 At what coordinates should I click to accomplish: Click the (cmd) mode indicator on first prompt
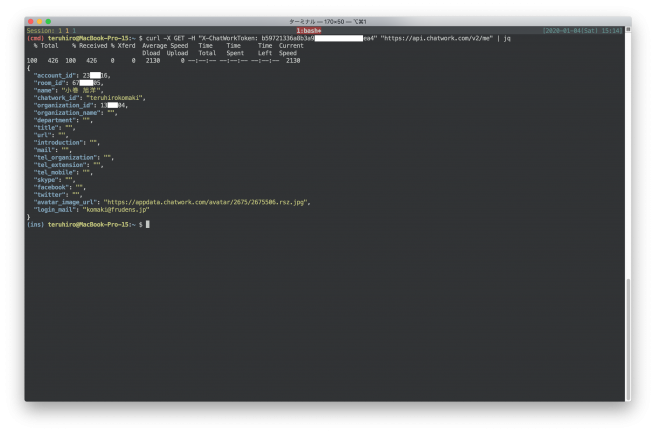pos(35,38)
